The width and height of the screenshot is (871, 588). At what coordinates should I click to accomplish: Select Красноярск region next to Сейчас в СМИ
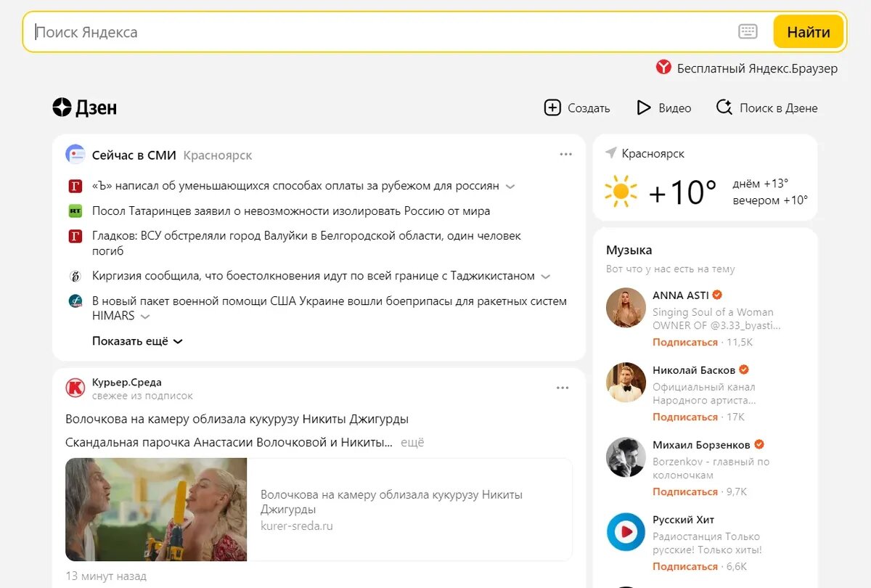click(218, 155)
